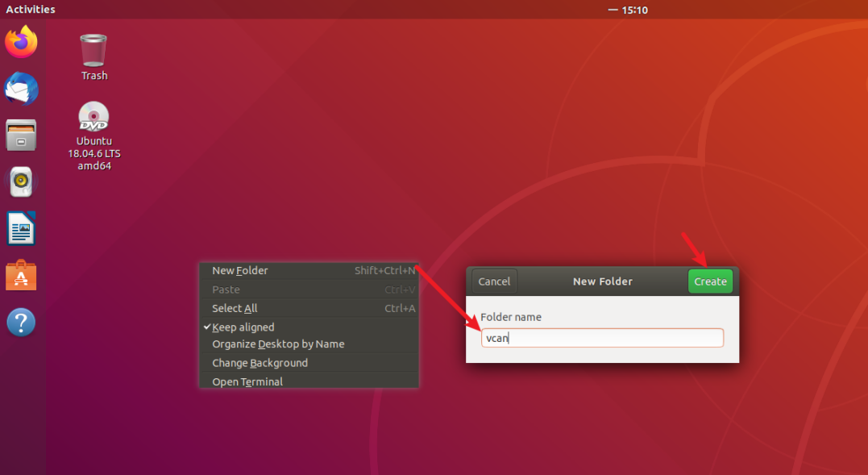
Task: Open Rhythmbox speaker icon in dock
Action: pyautogui.click(x=21, y=181)
